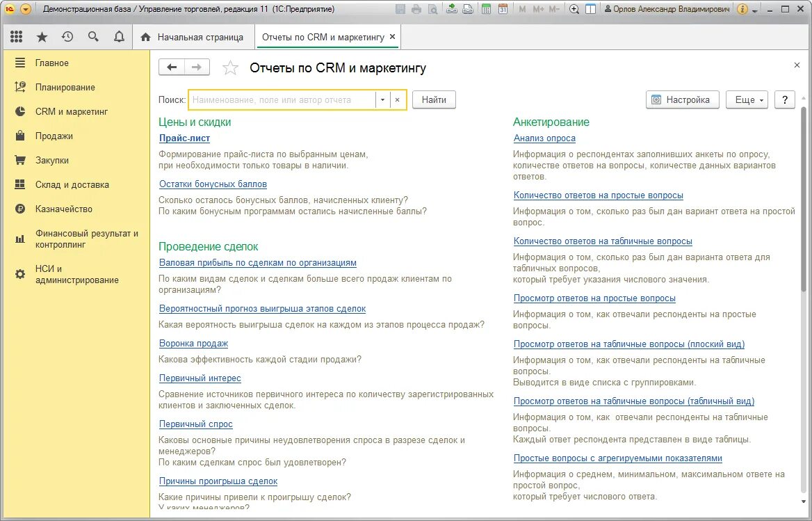
Task: Open the sections menu grid icon
Action: [x=17, y=36]
